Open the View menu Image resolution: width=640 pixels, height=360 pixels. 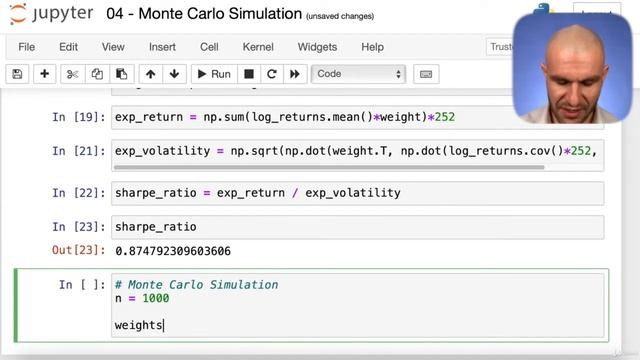click(113, 47)
